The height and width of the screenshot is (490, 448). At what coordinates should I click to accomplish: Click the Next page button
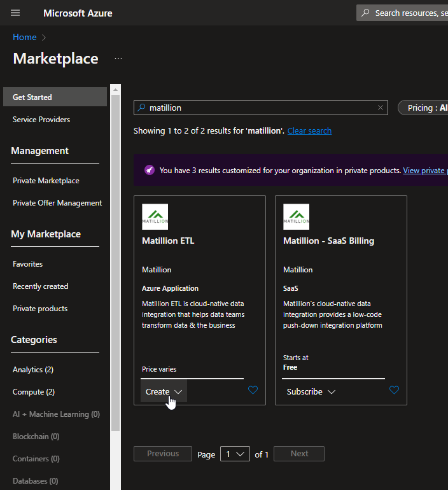(x=299, y=454)
